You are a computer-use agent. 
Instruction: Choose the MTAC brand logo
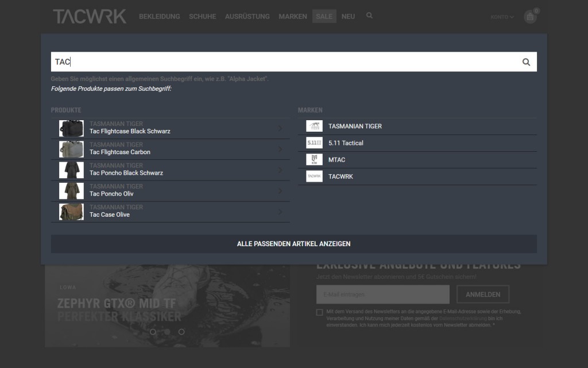(x=314, y=160)
